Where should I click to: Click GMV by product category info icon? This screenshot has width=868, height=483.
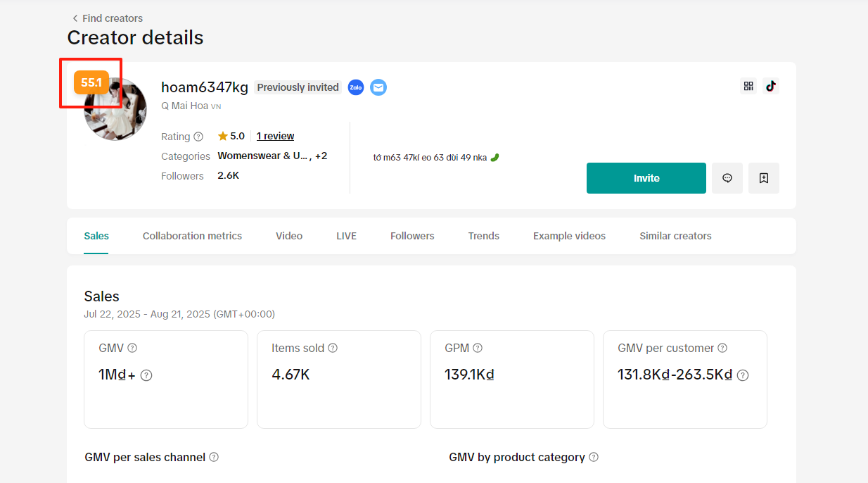tap(594, 457)
